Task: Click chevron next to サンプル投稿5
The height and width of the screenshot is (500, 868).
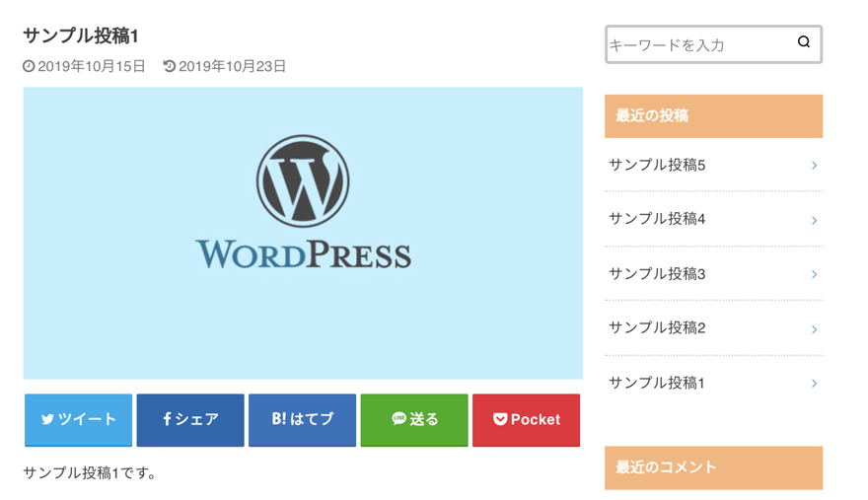Action: (x=814, y=166)
